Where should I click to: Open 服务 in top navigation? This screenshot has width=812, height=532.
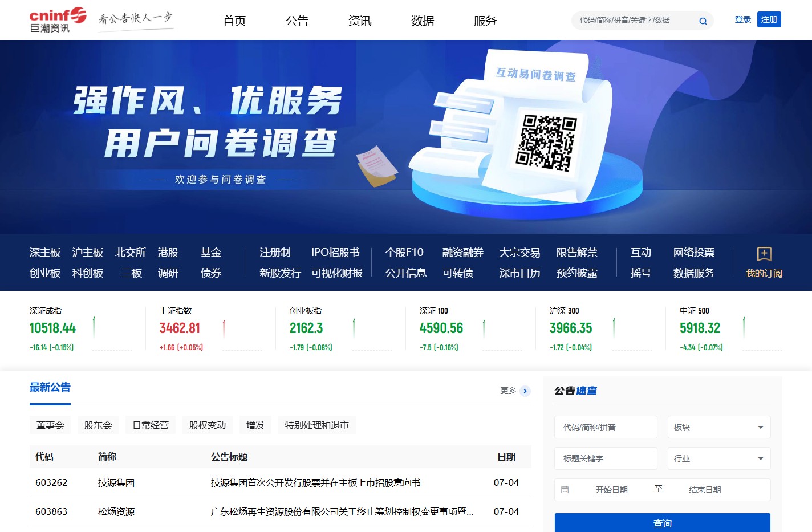(485, 21)
